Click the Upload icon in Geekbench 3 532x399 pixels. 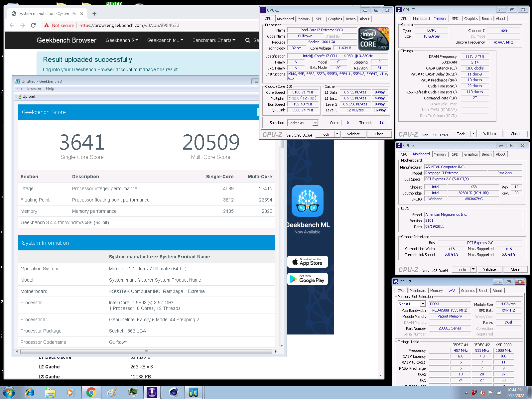pyautogui.click(x=19, y=96)
